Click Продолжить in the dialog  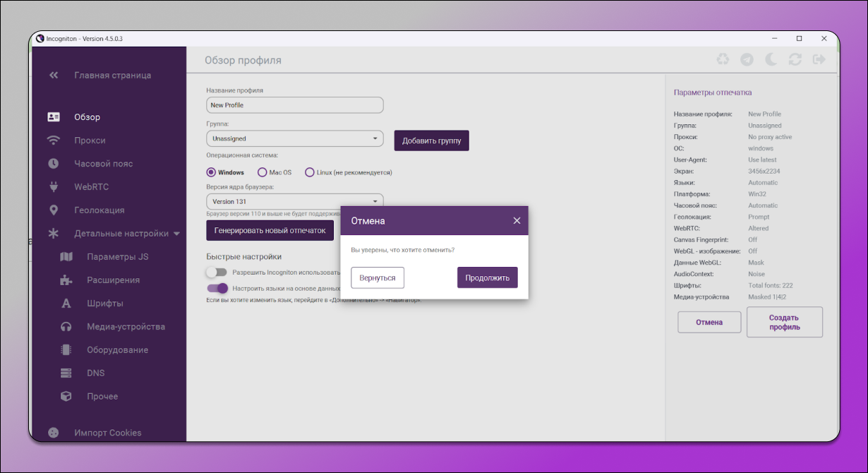(x=487, y=277)
